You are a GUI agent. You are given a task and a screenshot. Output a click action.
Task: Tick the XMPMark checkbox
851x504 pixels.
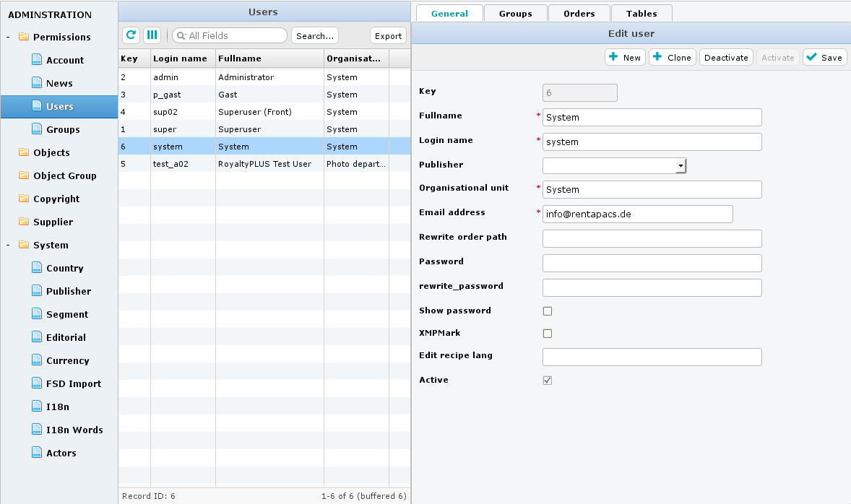[548, 334]
